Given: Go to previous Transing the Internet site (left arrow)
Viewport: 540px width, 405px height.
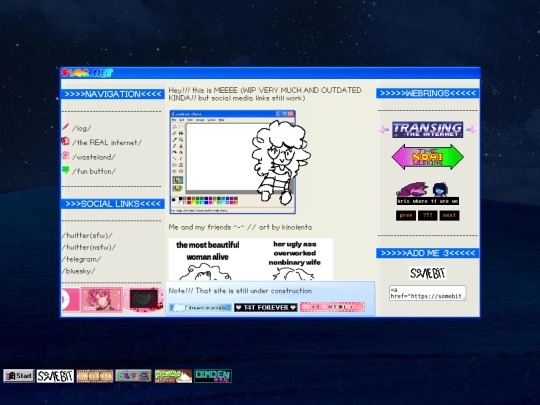Looking at the screenshot, I should (x=383, y=130).
